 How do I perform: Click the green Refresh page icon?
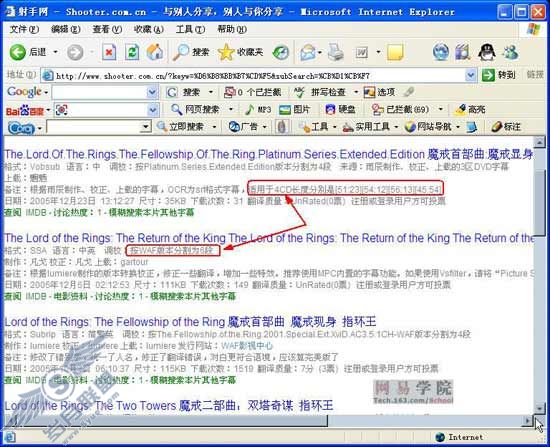[132, 53]
